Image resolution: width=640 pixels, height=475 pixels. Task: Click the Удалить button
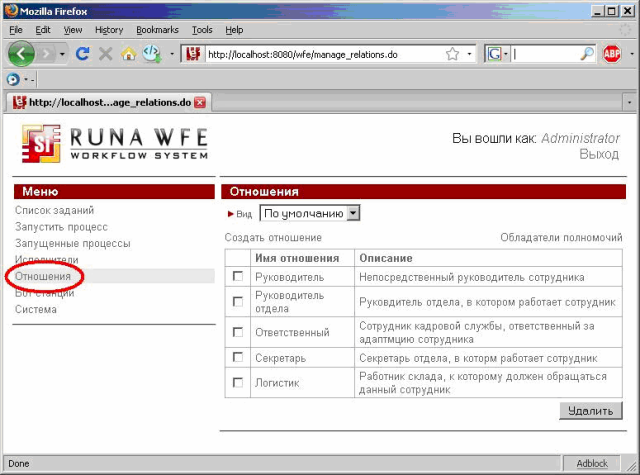pyautogui.click(x=591, y=411)
